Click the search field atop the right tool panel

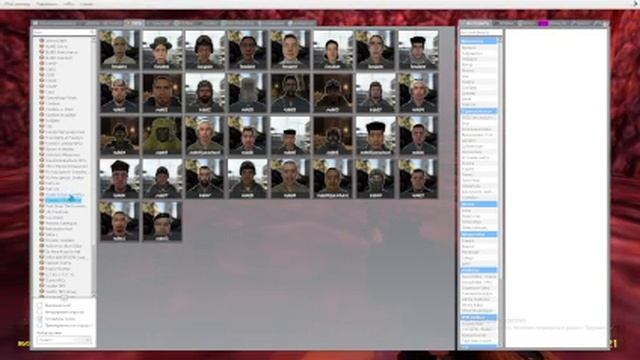(481, 32)
